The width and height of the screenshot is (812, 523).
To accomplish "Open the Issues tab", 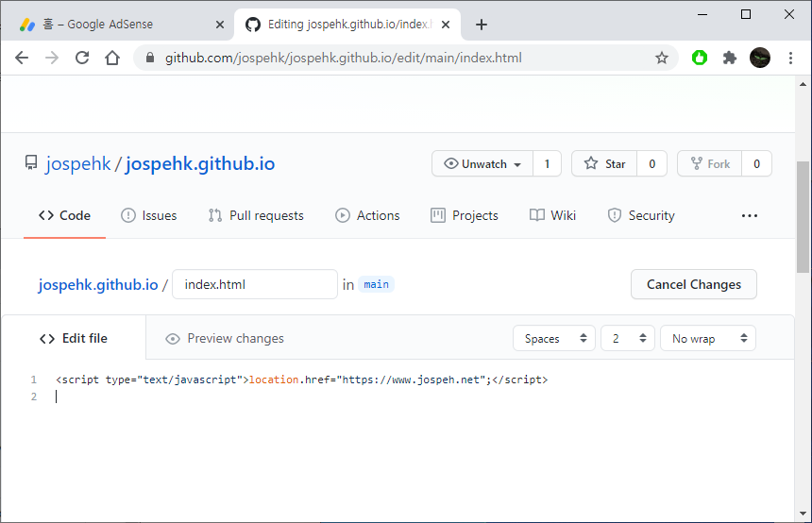I will click(149, 215).
